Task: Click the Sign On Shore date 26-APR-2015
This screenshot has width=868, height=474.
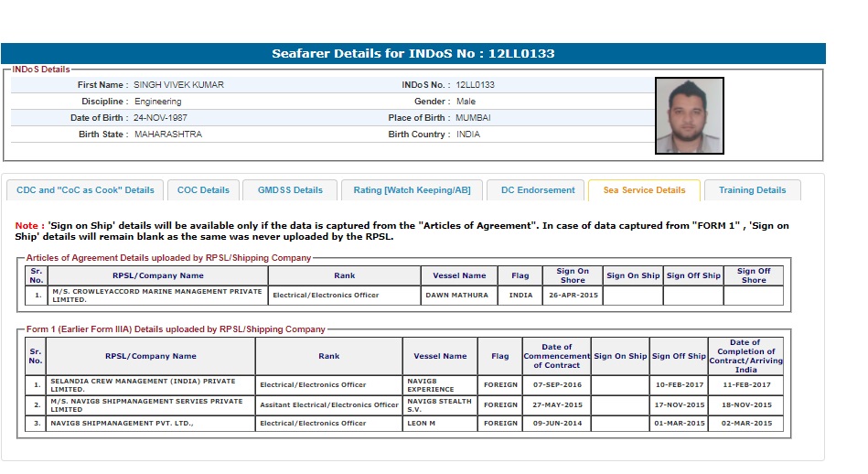Action: [x=572, y=296]
